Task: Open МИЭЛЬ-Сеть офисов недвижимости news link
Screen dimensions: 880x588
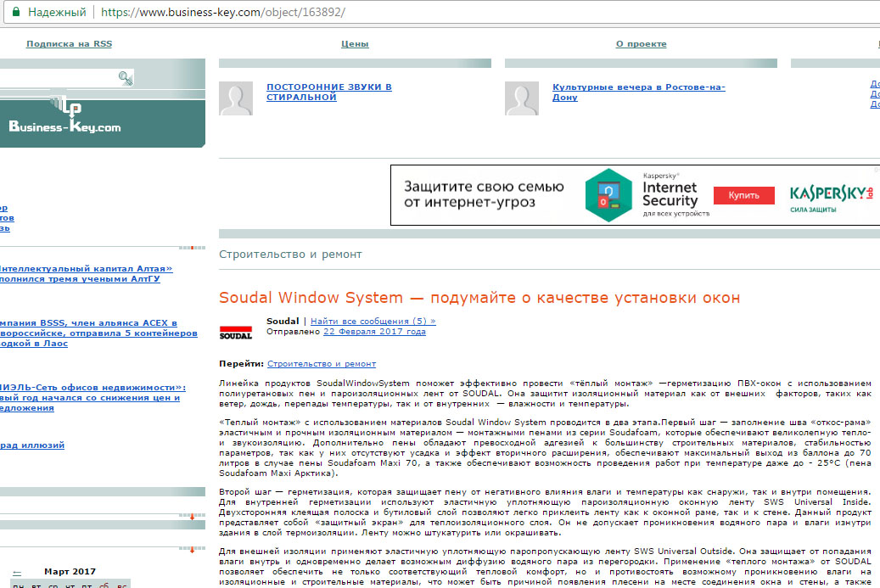Action: pyautogui.click(x=92, y=397)
